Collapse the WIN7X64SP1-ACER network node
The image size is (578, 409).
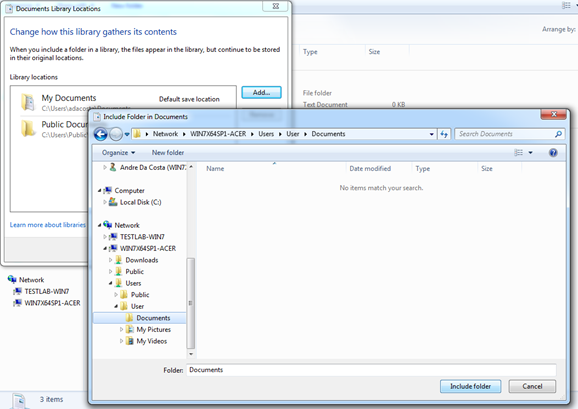105,249
